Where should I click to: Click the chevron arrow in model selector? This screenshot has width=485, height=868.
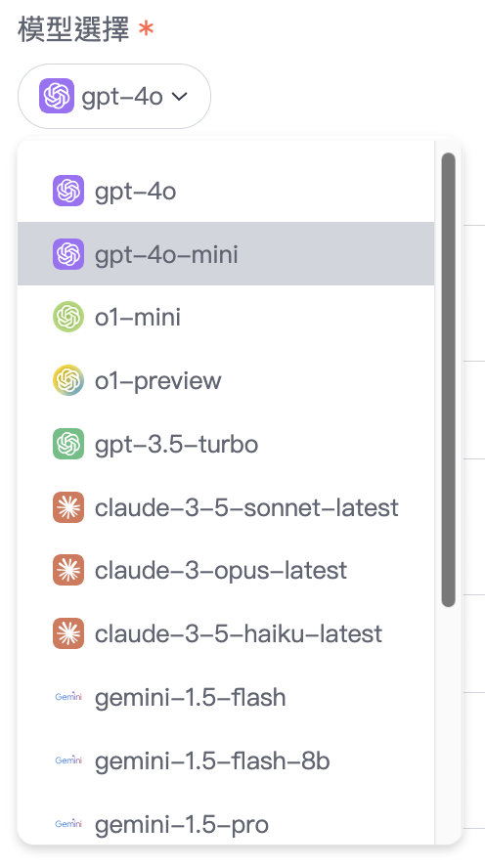click(179, 97)
